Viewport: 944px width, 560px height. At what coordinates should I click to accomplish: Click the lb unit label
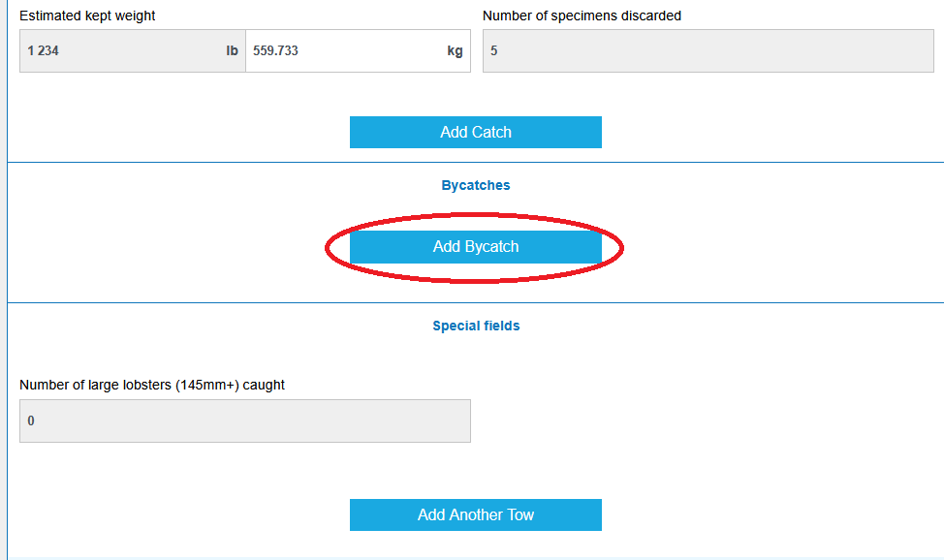pyautogui.click(x=232, y=51)
